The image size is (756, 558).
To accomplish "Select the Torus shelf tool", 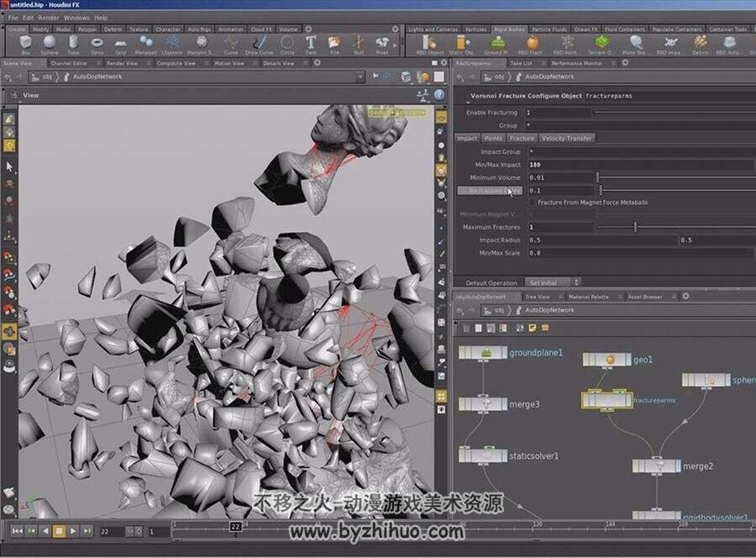I will click(97, 45).
